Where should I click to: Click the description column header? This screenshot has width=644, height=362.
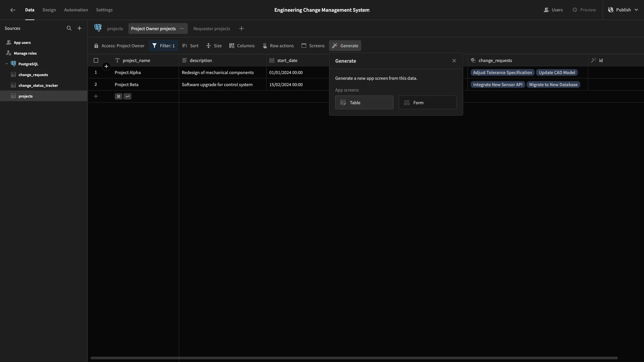click(223, 61)
